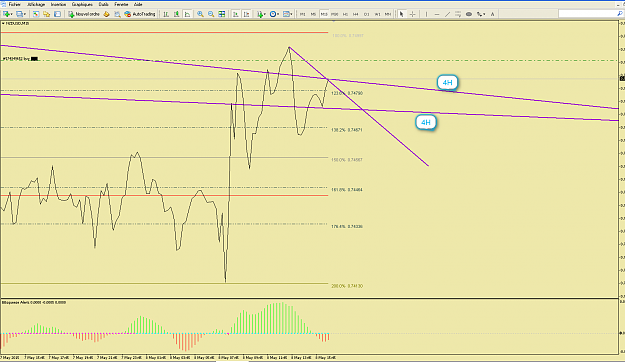Open the Outils menu
The width and height of the screenshot is (625, 362).
coord(104,4)
